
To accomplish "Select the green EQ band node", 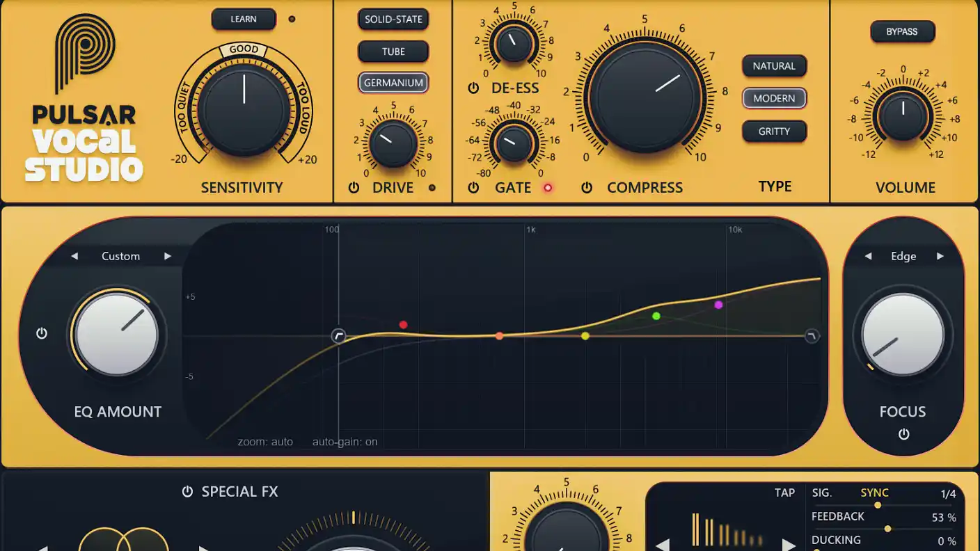I will click(x=656, y=317).
